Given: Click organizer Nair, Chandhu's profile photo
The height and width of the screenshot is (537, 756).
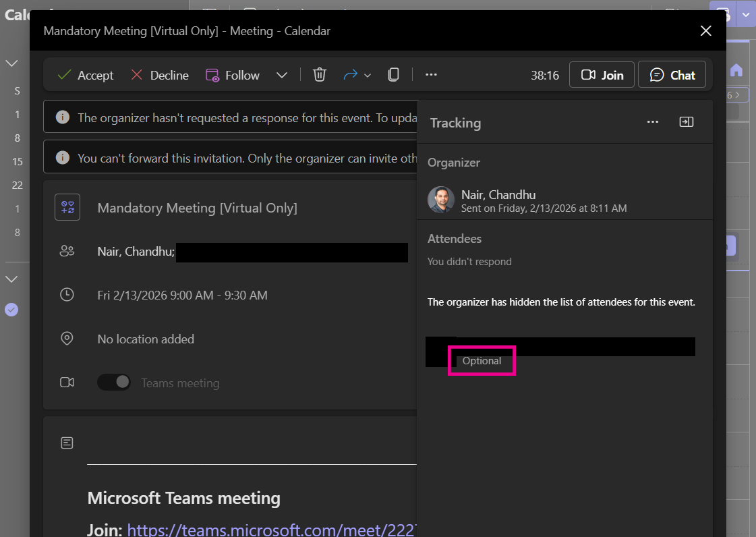Looking at the screenshot, I should pyautogui.click(x=441, y=200).
